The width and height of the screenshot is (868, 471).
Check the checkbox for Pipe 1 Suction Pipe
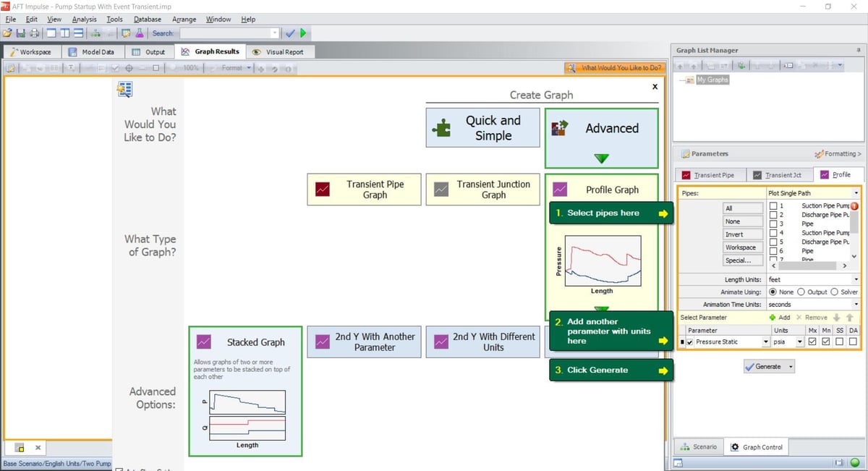(772, 206)
